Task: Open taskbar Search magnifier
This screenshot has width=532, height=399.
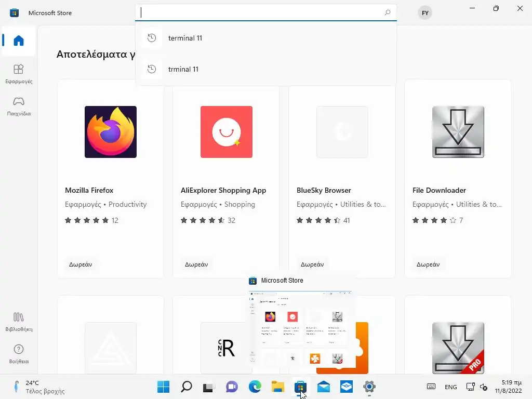Action: (187, 387)
